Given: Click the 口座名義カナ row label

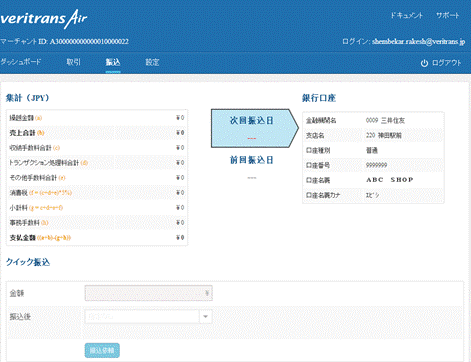Looking at the screenshot, I should pos(323,195).
